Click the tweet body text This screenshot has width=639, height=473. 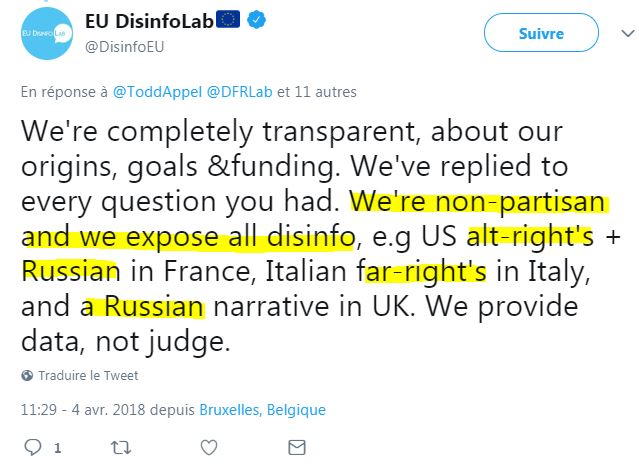[x=320, y=236]
